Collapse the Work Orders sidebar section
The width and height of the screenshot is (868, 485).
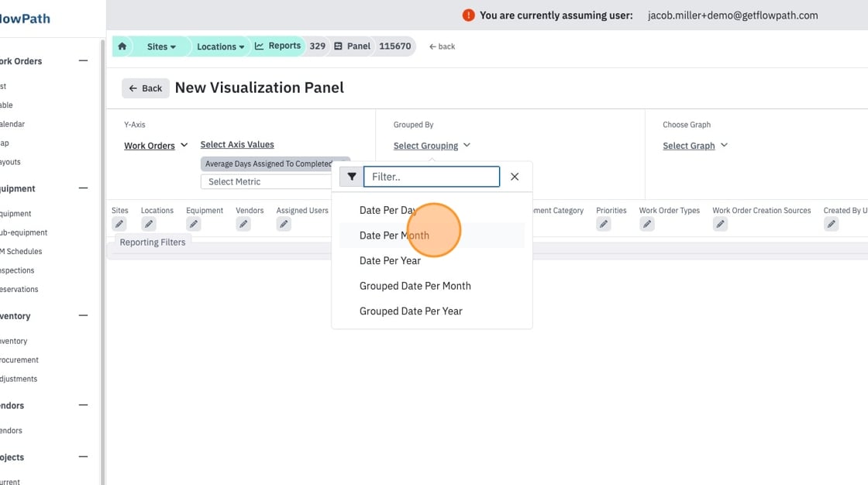coord(83,61)
